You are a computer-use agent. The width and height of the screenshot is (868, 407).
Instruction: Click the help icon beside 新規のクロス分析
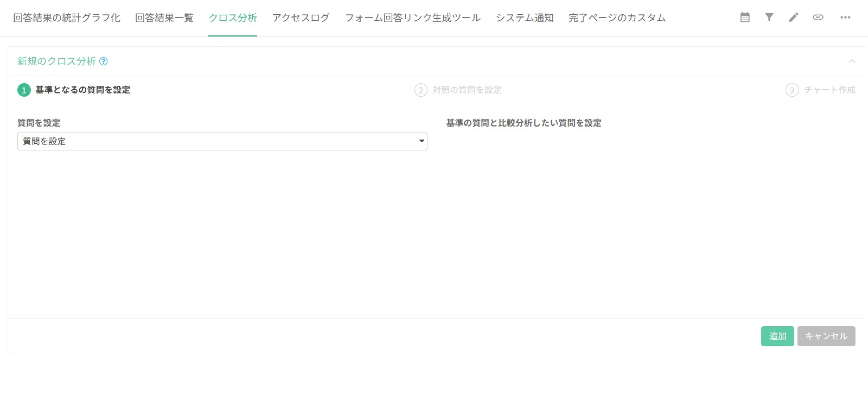[104, 61]
